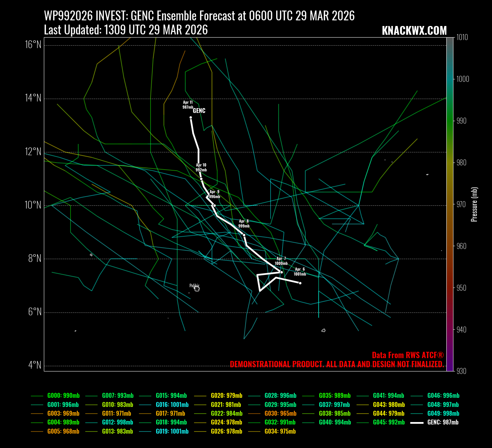Click the Apr 11 987mb track point
This screenshot has width=492, height=448.
pyautogui.click(x=191, y=118)
